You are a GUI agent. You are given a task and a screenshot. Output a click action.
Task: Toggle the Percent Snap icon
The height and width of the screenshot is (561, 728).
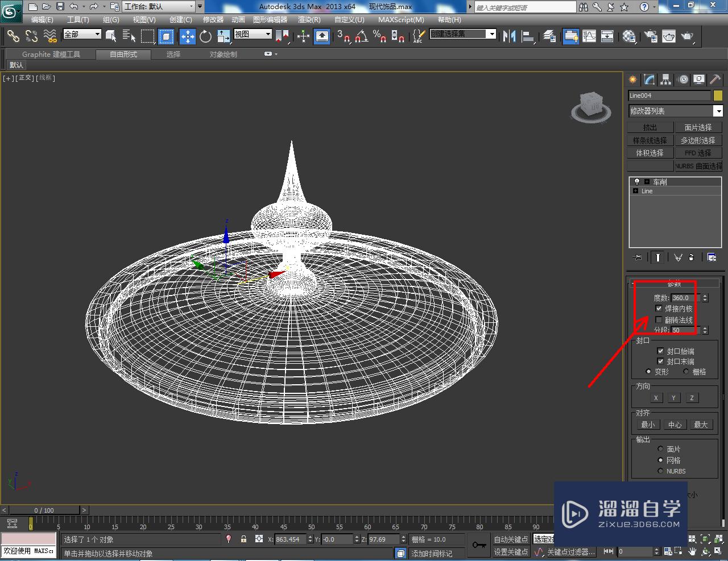pos(379,36)
